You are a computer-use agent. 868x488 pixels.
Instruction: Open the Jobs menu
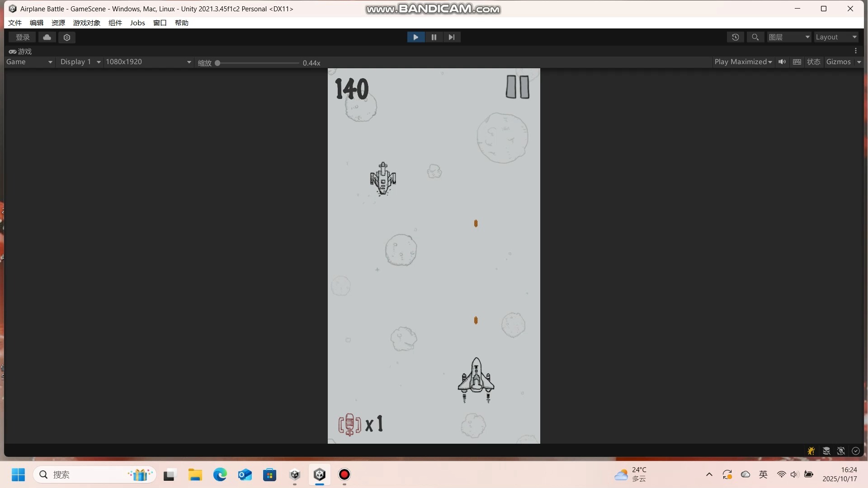click(137, 23)
